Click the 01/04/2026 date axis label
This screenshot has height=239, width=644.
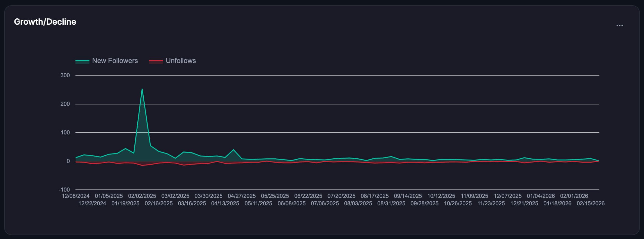[x=541, y=196]
